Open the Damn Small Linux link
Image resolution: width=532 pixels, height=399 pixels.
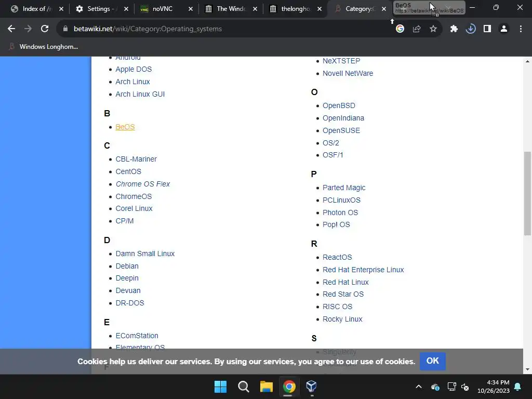point(145,254)
